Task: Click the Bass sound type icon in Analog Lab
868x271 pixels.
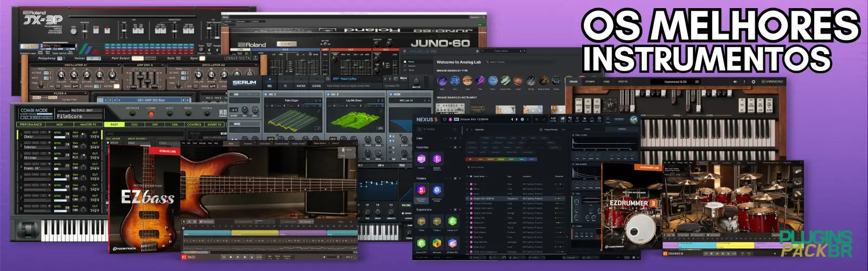Action: pyautogui.click(x=442, y=81)
